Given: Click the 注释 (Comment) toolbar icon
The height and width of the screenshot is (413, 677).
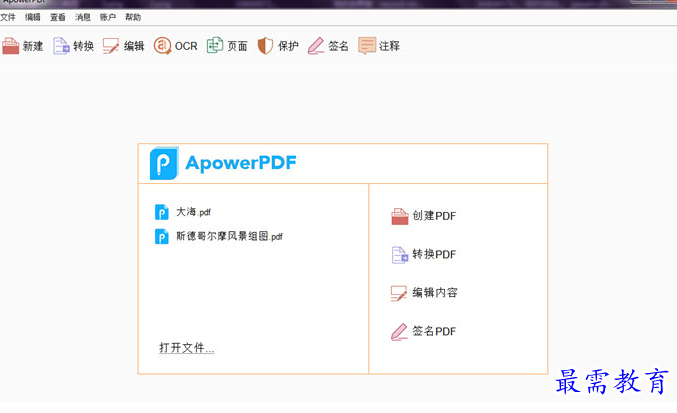Looking at the screenshot, I should click(x=367, y=46).
